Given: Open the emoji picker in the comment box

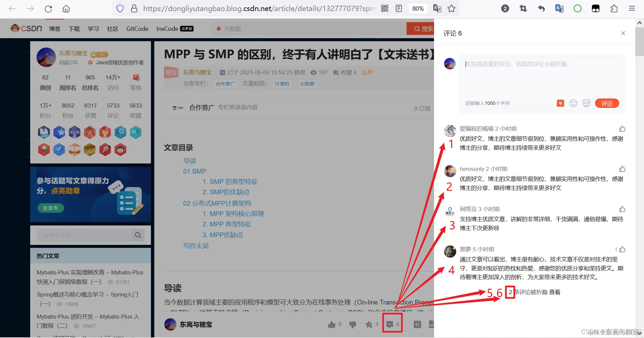Looking at the screenshot, I should click(x=573, y=103).
